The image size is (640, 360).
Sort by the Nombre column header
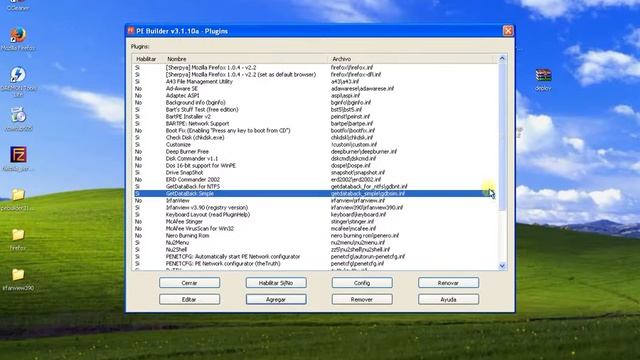(246, 59)
